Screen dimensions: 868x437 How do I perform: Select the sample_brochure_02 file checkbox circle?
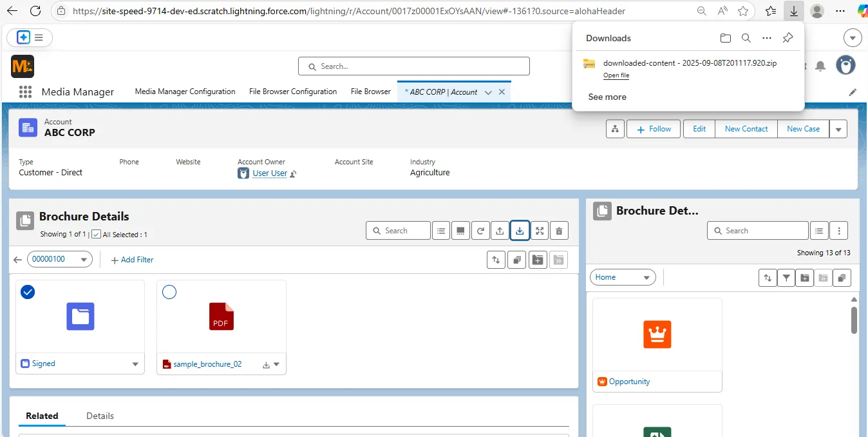tap(169, 293)
